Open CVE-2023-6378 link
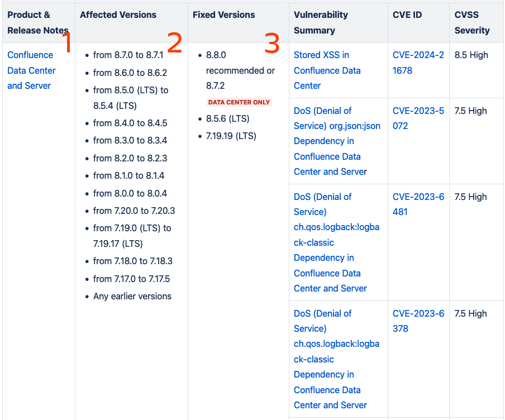Viewport: 505px width, 420px height. [x=418, y=321]
